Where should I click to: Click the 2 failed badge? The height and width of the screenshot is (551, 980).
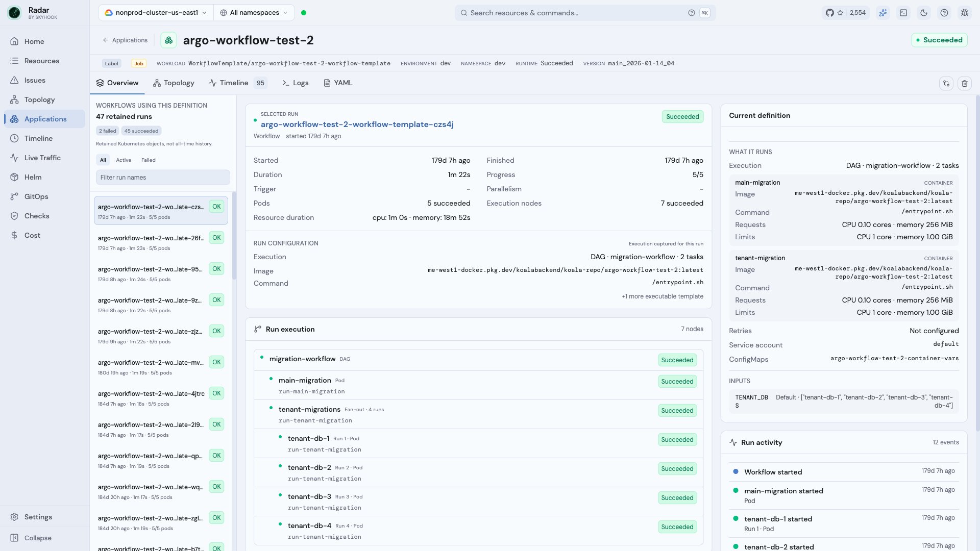107,131
